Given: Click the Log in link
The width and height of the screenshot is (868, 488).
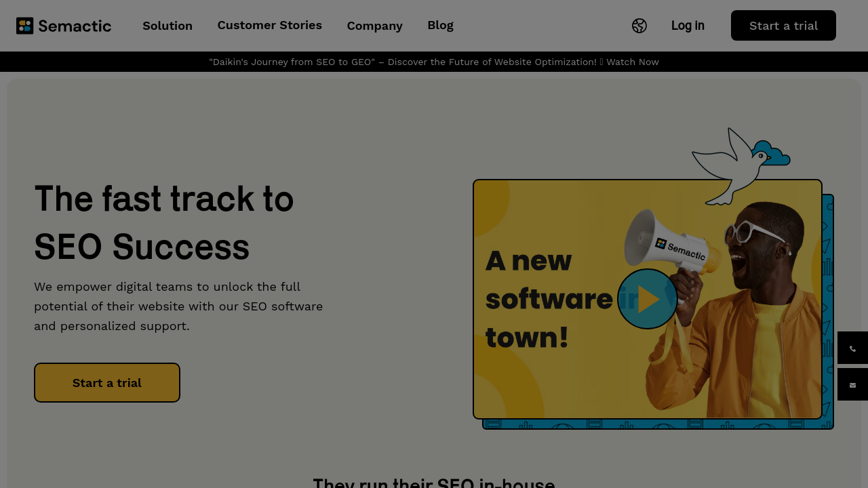Looking at the screenshot, I should click(x=688, y=26).
